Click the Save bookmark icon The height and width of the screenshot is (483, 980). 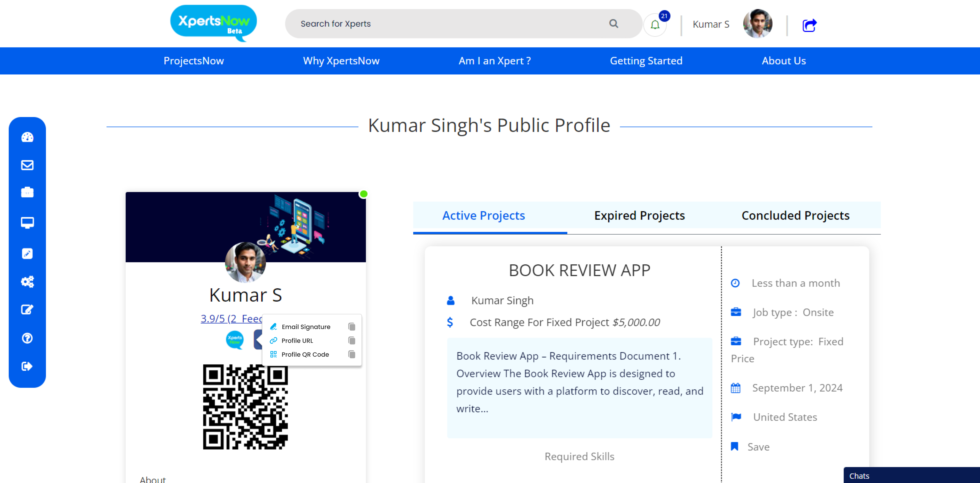[735, 447]
